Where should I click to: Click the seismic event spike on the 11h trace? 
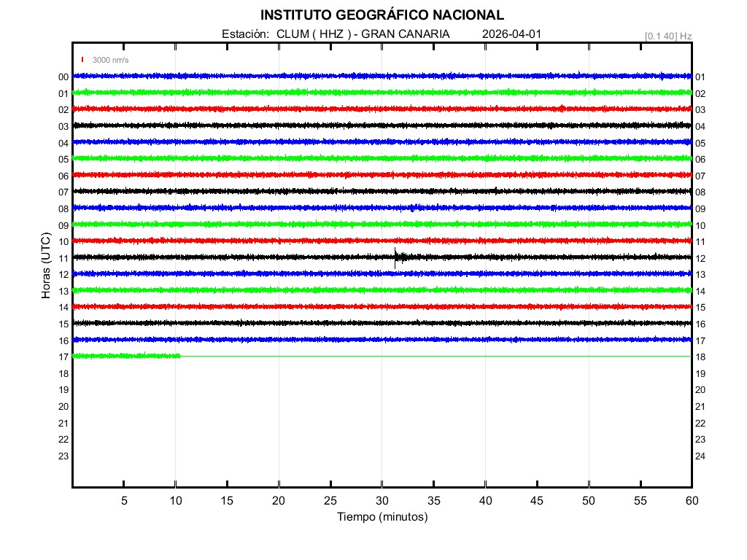pos(395,257)
